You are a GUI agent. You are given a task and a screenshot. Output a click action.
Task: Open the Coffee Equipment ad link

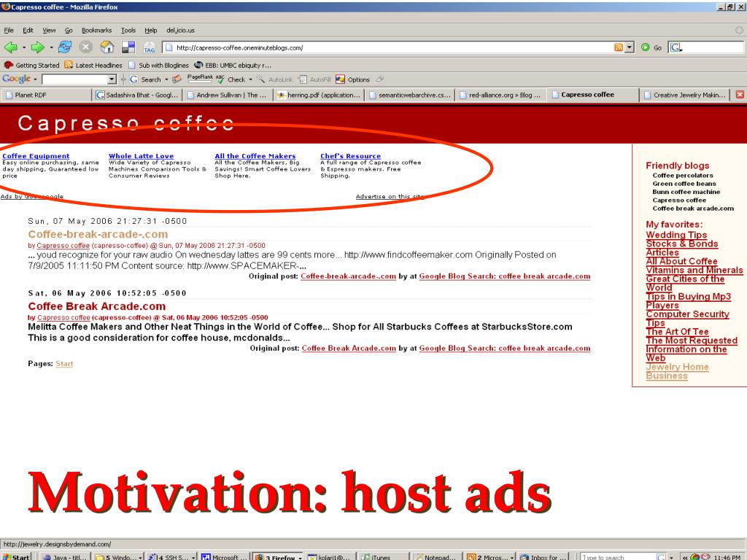(x=36, y=156)
